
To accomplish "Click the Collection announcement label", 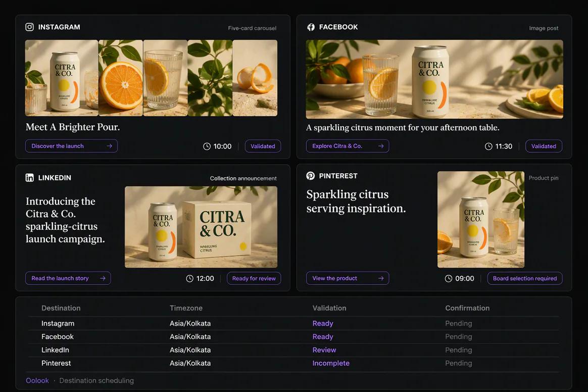I will pos(243,178).
